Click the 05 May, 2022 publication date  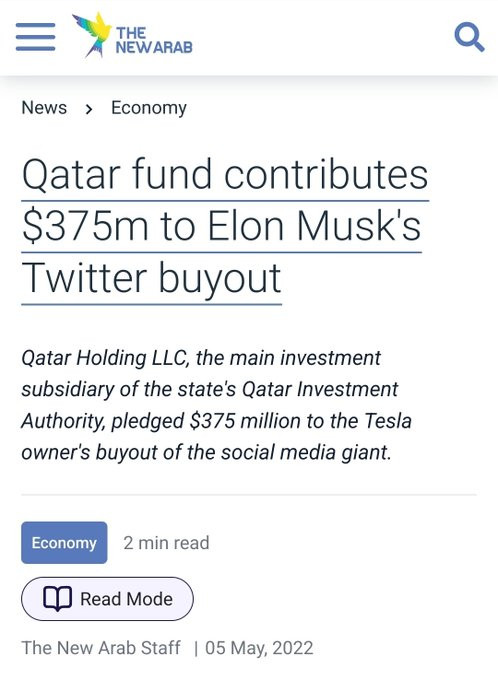point(259,648)
